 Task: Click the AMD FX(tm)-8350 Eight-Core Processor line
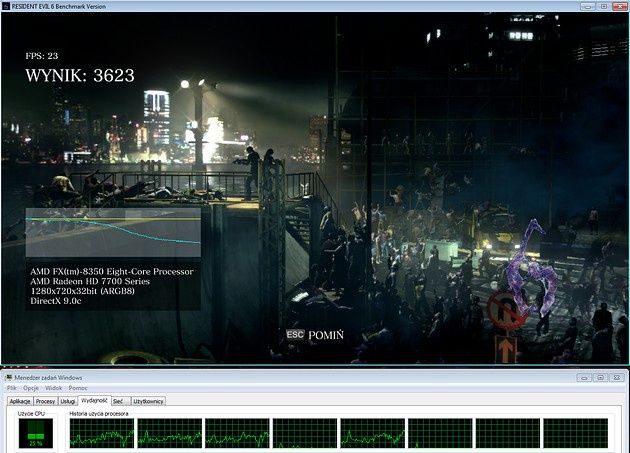112,272
